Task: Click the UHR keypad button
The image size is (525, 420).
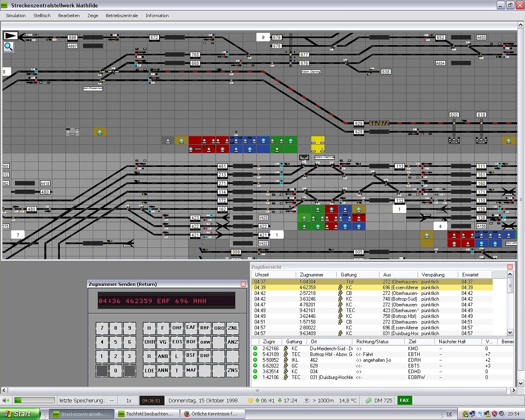Action: (149, 342)
